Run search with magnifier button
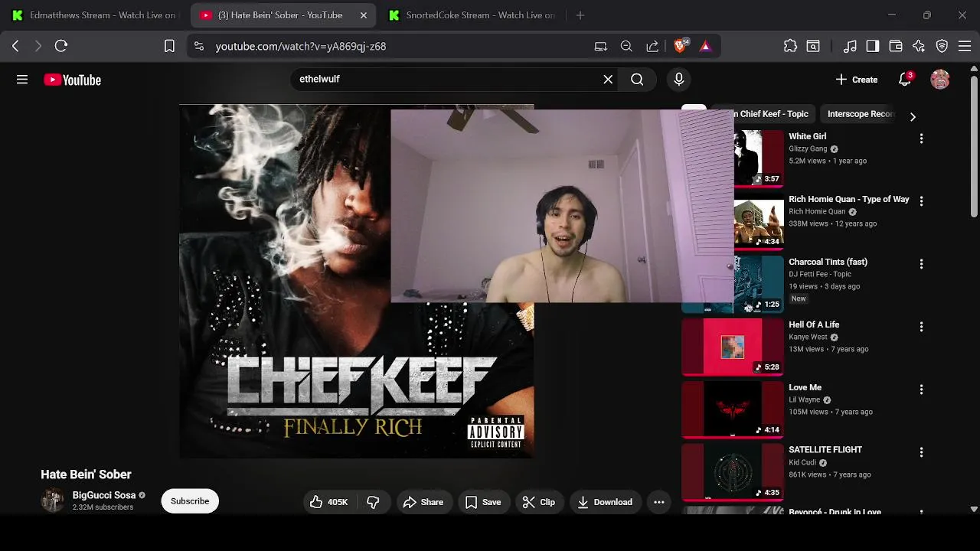 637,79
